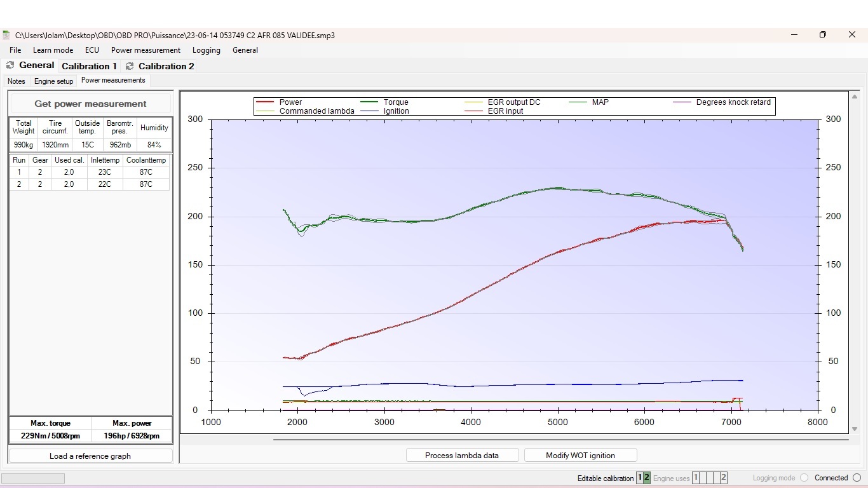The height and width of the screenshot is (488, 868).
Task: Click the EGR output DC legend entry
Action: pos(503,102)
